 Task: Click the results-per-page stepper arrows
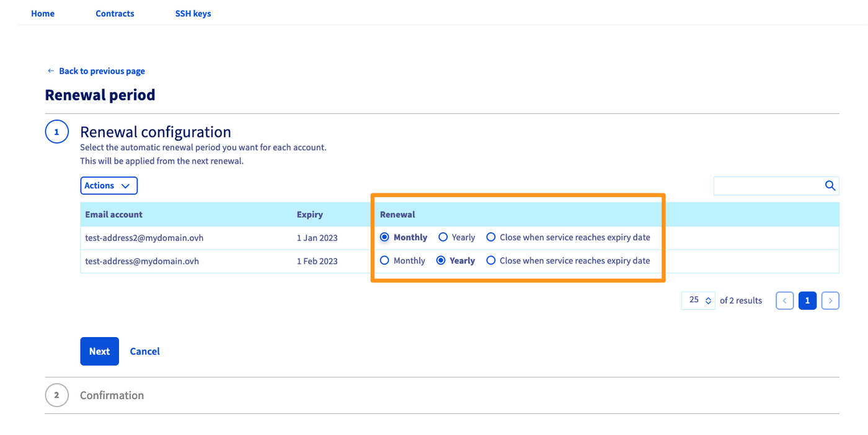(x=708, y=300)
